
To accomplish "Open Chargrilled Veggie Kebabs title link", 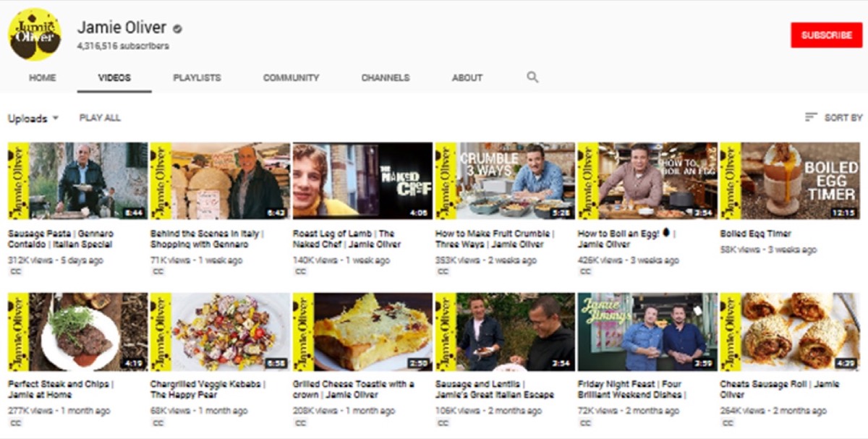I will [x=208, y=389].
